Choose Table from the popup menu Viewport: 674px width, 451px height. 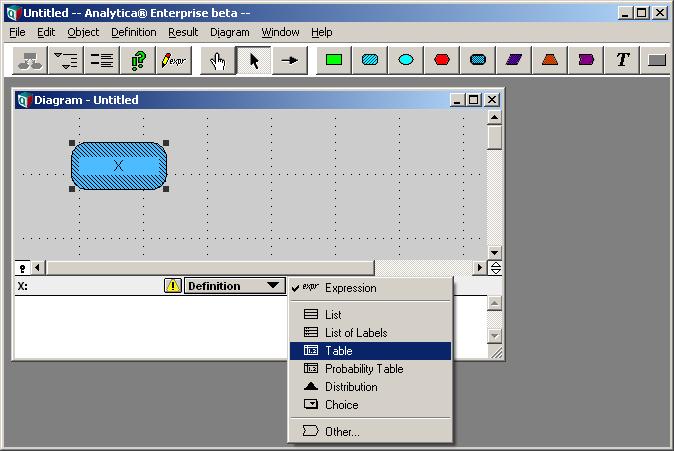coord(371,351)
